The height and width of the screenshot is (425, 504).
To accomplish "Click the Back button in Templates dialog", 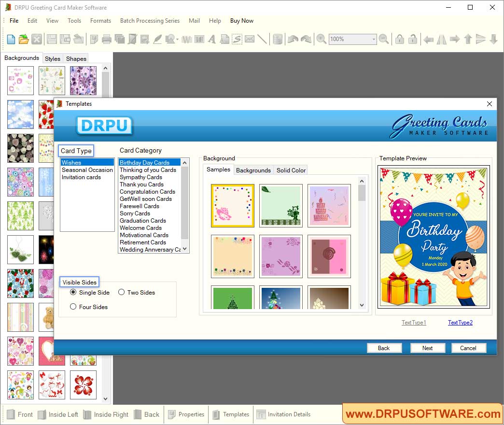I will [x=384, y=348].
